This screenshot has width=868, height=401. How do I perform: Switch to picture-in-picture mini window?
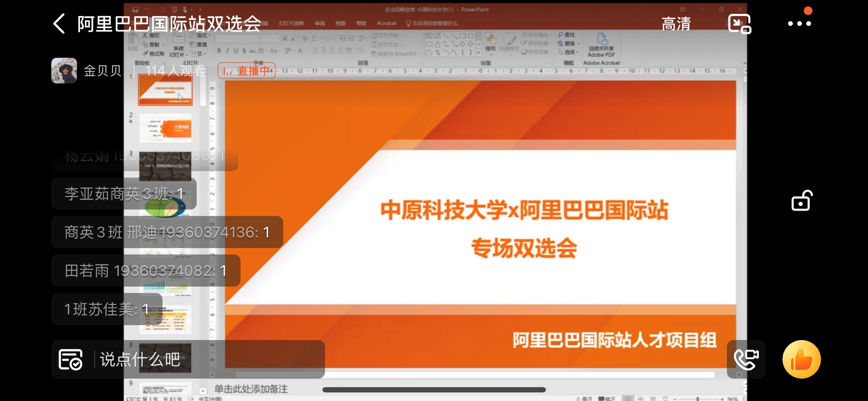coord(739,24)
